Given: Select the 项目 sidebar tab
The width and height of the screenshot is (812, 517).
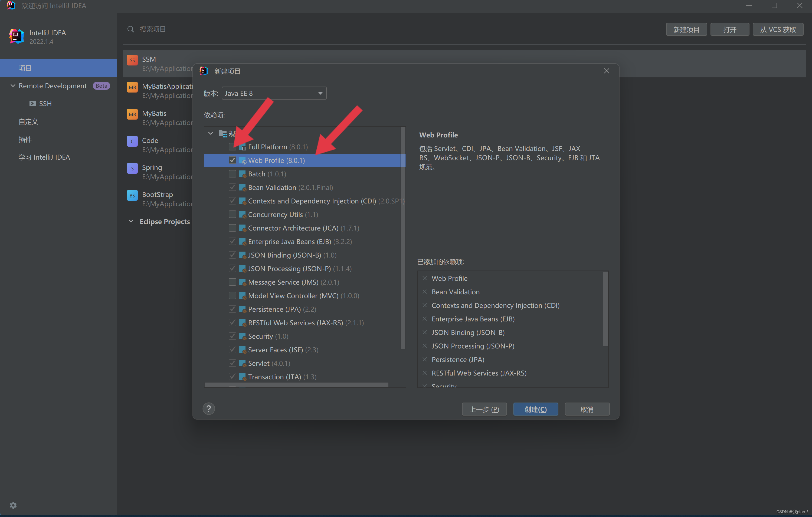Looking at the screenshot, I should (58, 68).
